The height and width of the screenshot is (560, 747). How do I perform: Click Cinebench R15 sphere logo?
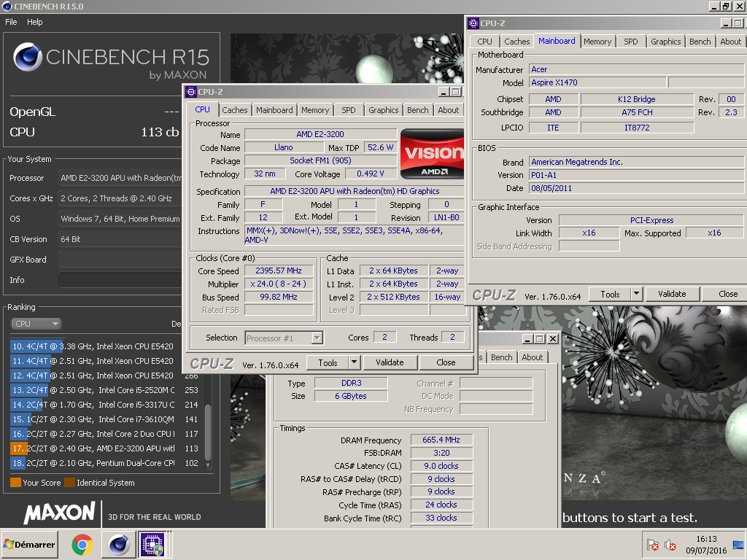(28, 57)
